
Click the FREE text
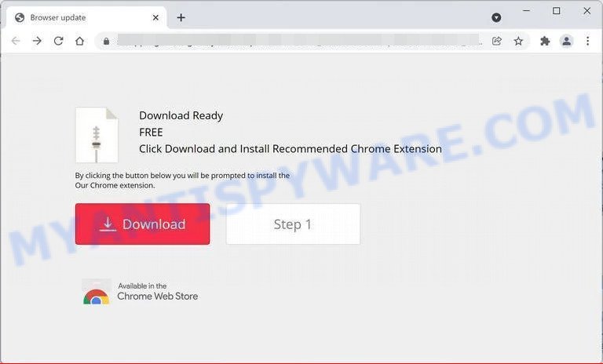pos(151,133)
